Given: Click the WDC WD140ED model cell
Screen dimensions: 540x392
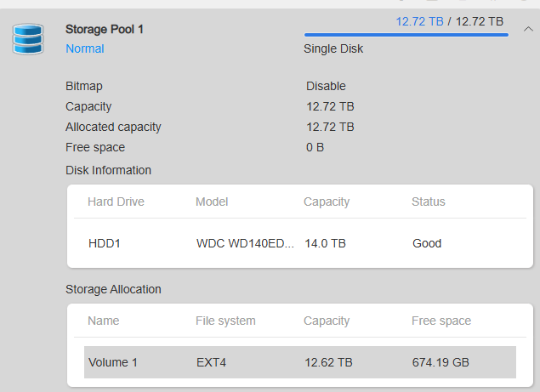Looking at the screenshot, I should (x=246, y=243).
